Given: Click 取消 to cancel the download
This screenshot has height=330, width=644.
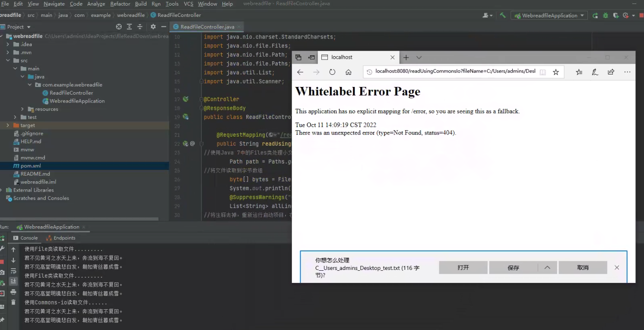Looking at the screenshot, I should 583,268.
